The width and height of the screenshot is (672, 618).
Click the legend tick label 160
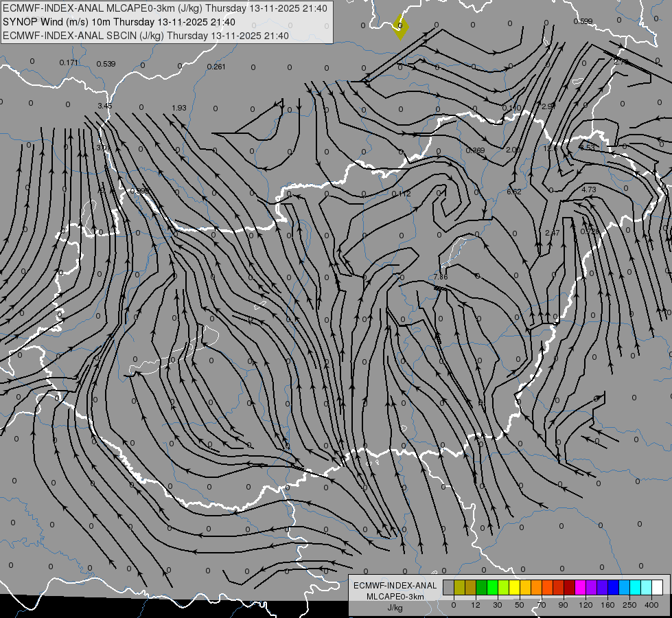[607, 605]
